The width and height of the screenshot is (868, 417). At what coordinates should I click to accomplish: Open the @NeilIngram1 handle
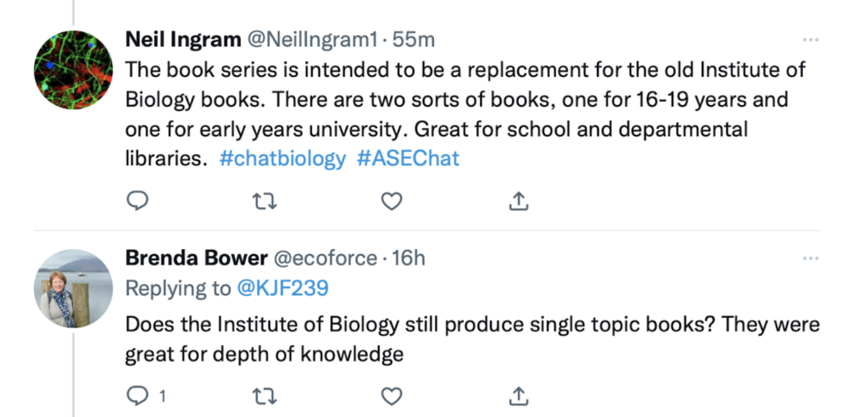(x=312, y=39)
